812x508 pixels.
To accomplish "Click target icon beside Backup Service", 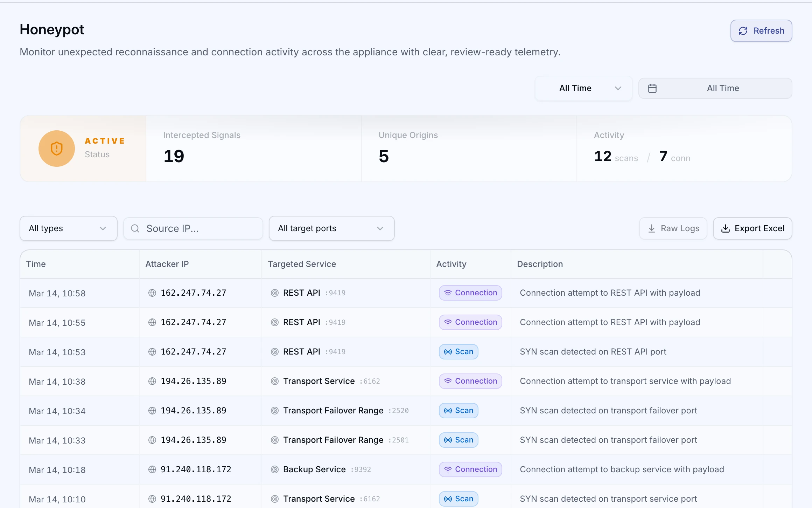I will 275,469.
